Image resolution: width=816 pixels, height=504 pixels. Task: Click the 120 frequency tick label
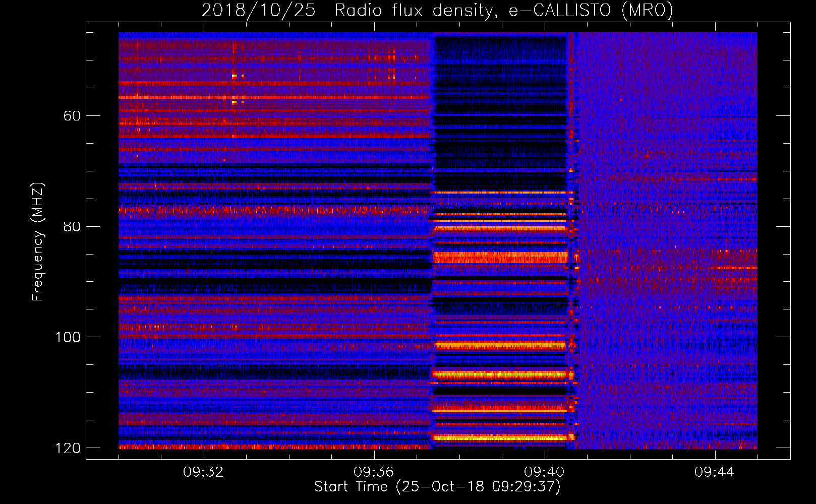click(x=68, y=448)
